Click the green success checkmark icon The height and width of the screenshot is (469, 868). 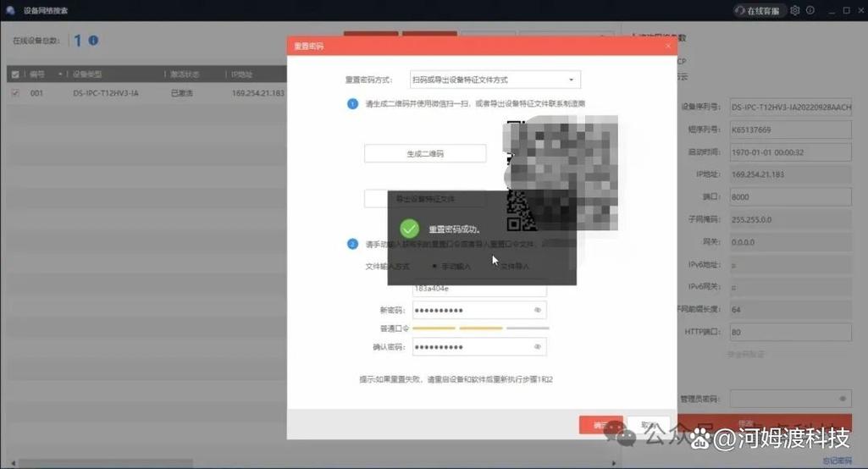pos(410,229)
